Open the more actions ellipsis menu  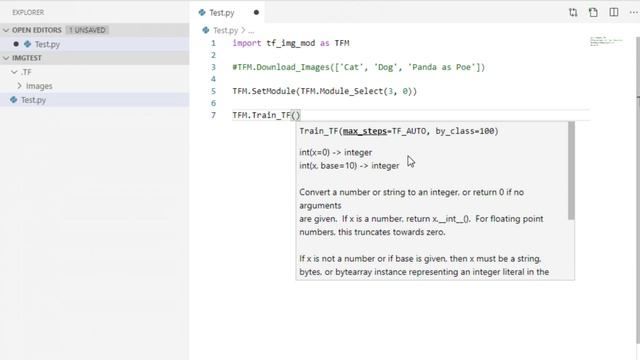tap(633, 12)
